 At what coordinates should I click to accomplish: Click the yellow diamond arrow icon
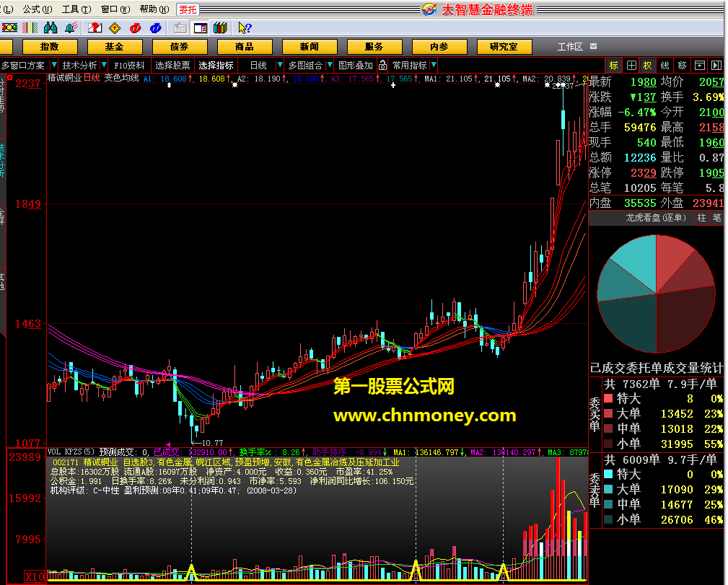coord(115,28)
